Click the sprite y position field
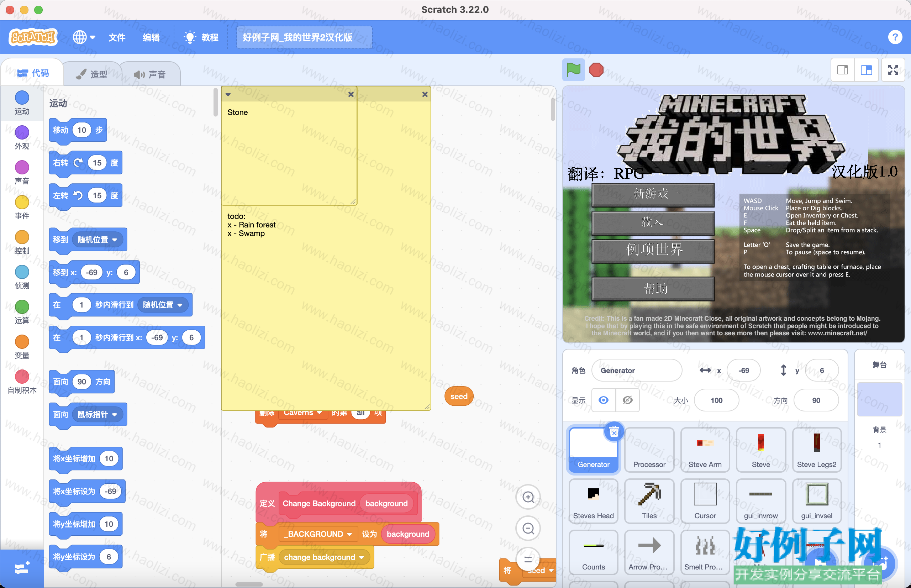The image size is (911, 588). (x=822, y=371)
